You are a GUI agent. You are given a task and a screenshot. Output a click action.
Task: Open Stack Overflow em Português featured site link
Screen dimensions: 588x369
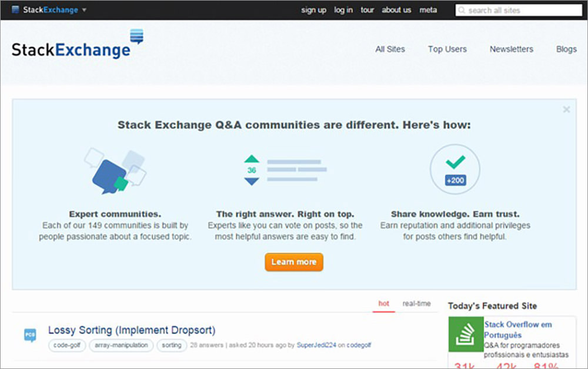click(x=518, y=330)
